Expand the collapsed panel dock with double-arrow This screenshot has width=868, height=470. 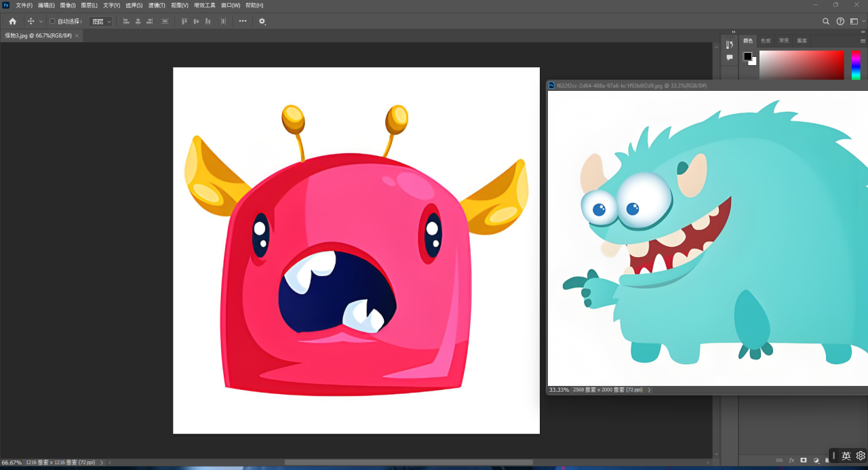click(x=733, y=32)
